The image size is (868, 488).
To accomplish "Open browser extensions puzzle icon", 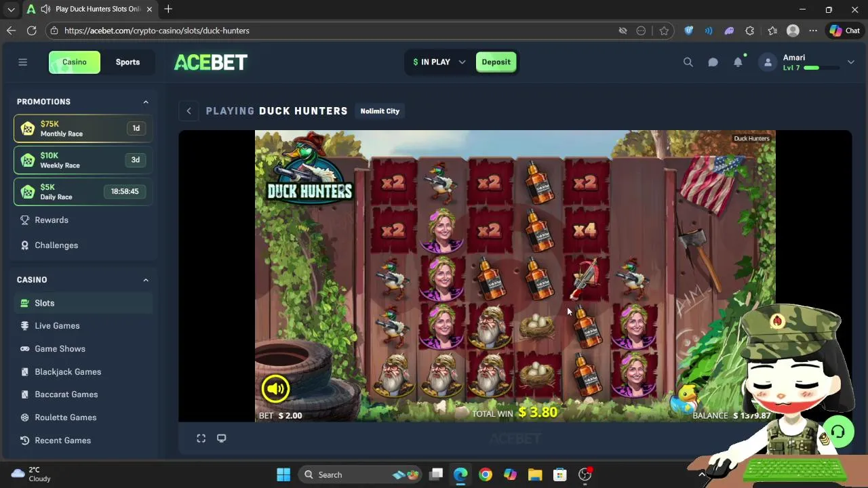I will click(749, 30).
